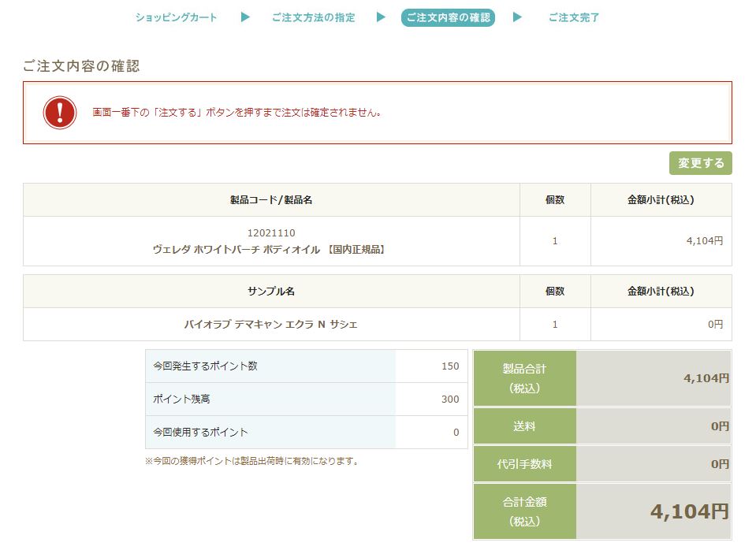Click the 合計金額(税込) label
Viewport: 756px width, 550px height.
point(524,511)
